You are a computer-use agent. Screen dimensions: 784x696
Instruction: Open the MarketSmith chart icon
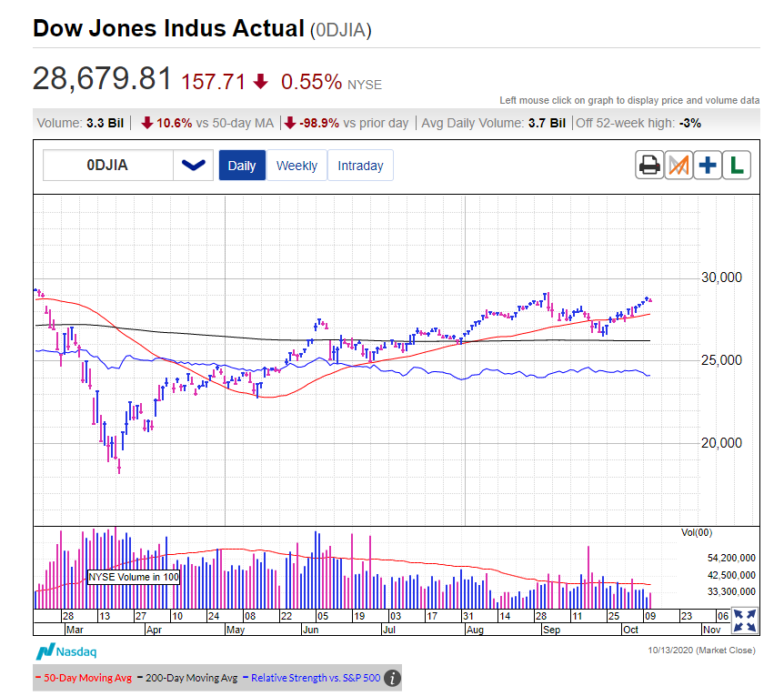click(x=678, y=165)
